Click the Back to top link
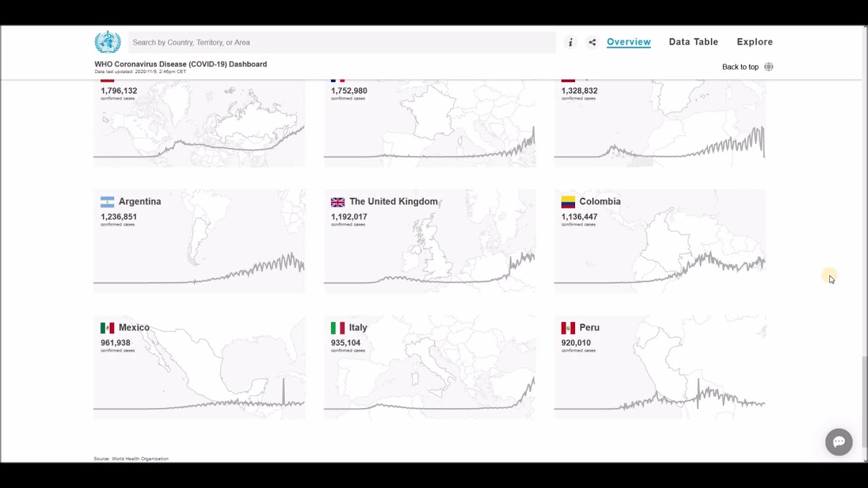 pyautogui.click(x=740, y=67)
